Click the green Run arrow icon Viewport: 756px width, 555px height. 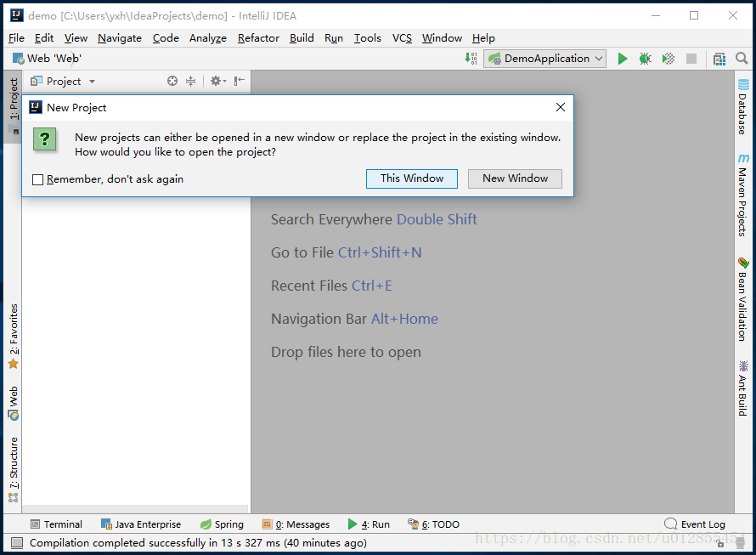click(x=623, y=59)
